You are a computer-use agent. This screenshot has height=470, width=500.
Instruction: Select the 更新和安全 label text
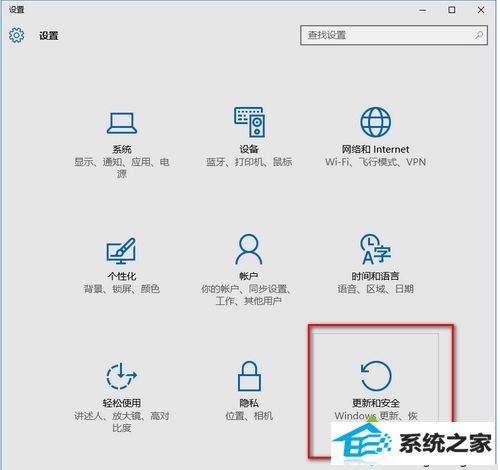pyautogui.click(x=376, y=403)
